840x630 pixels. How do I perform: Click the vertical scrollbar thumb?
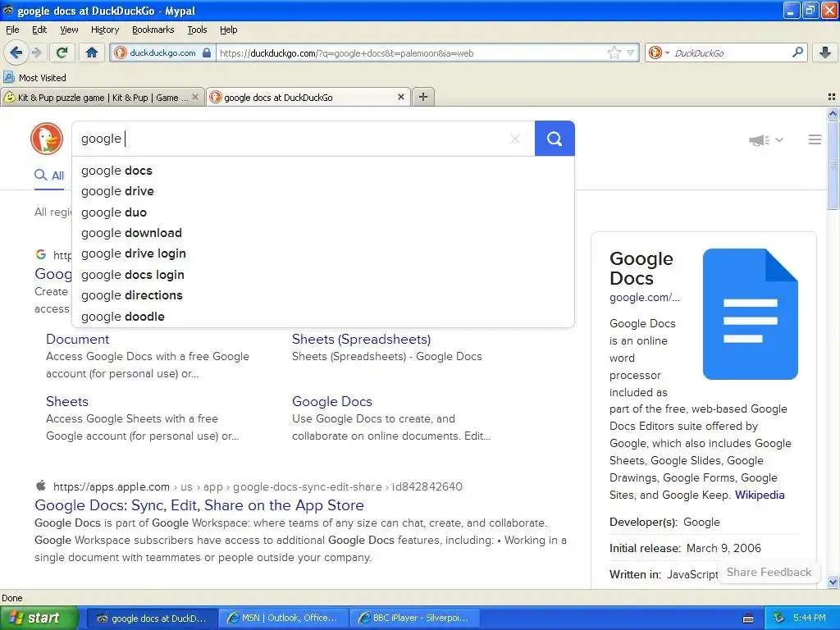pos(833,165)
